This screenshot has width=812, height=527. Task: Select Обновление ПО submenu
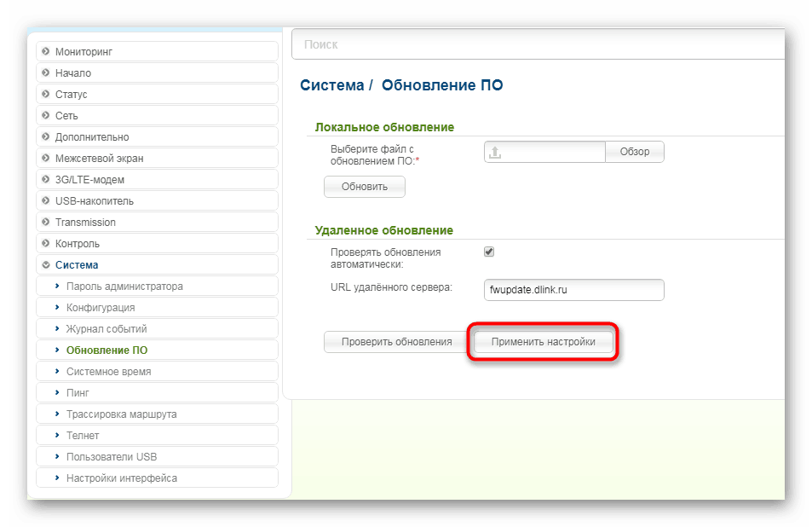(x=157, y=350)
